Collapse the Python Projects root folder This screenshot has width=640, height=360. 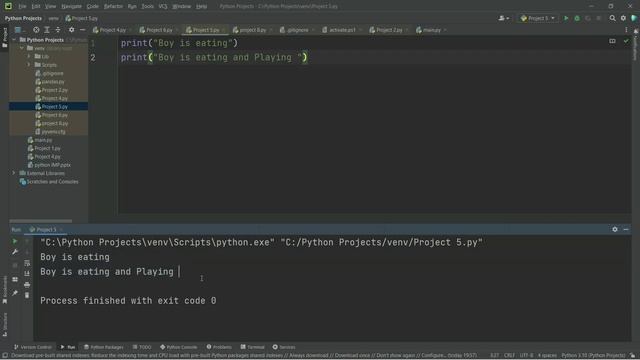point(14,40)
